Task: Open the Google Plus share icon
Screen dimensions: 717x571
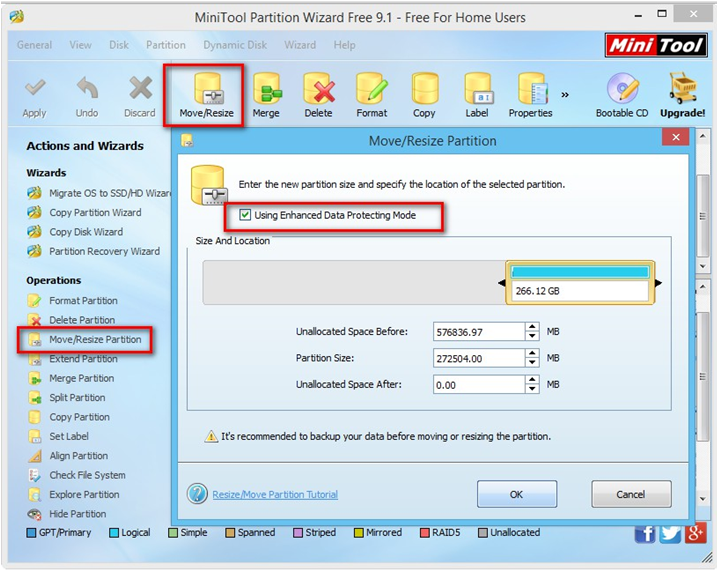Action: 696,534
